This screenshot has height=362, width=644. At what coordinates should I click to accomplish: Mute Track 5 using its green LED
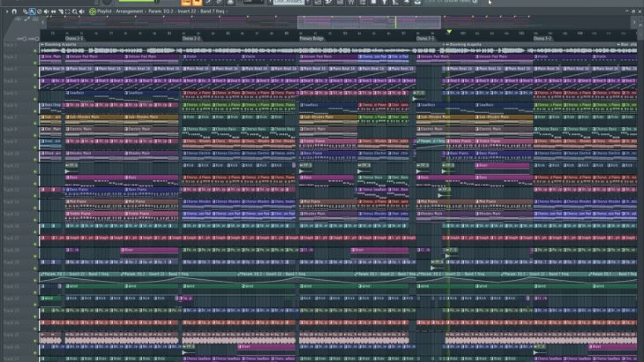pyautogui.click(x=35, y=99)
